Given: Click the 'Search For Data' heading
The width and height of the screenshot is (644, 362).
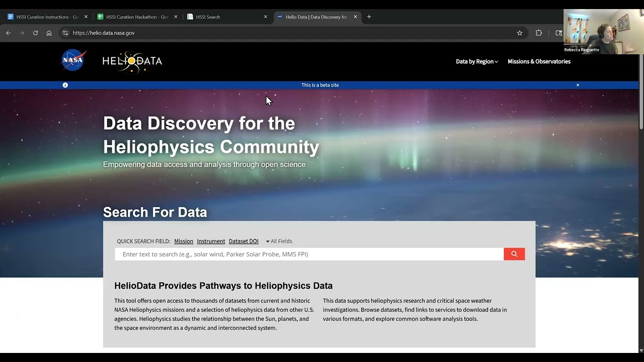Looking at the screenshot, I should click(155, 212).
